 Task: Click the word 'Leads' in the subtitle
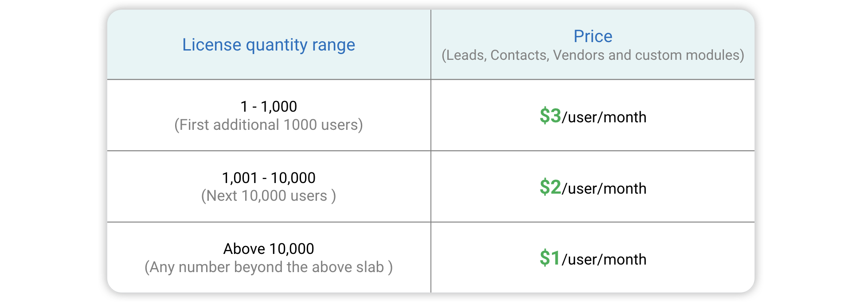pos(465,55)
